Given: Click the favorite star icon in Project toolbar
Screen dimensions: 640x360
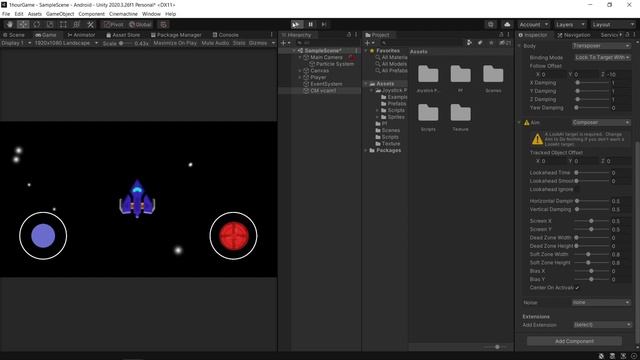Looking at the screenshot, I should click(x=491, y=43).
